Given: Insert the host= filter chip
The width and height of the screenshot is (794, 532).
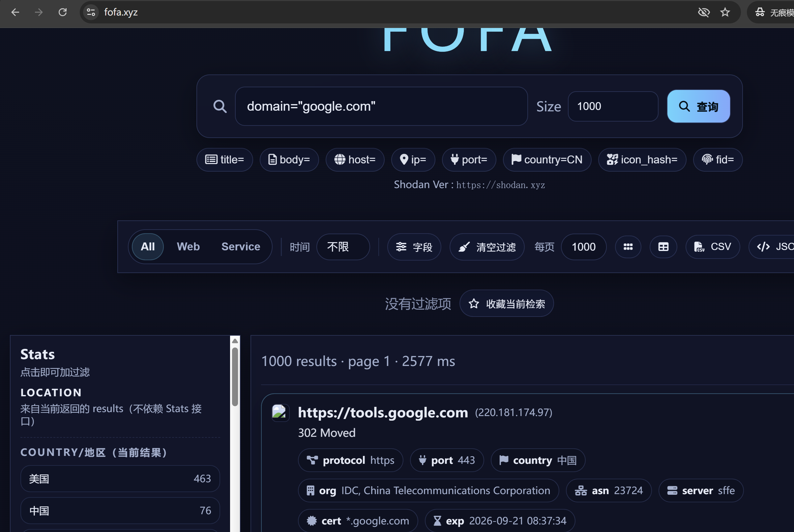Looking at the screenshot, I should 355,159.
